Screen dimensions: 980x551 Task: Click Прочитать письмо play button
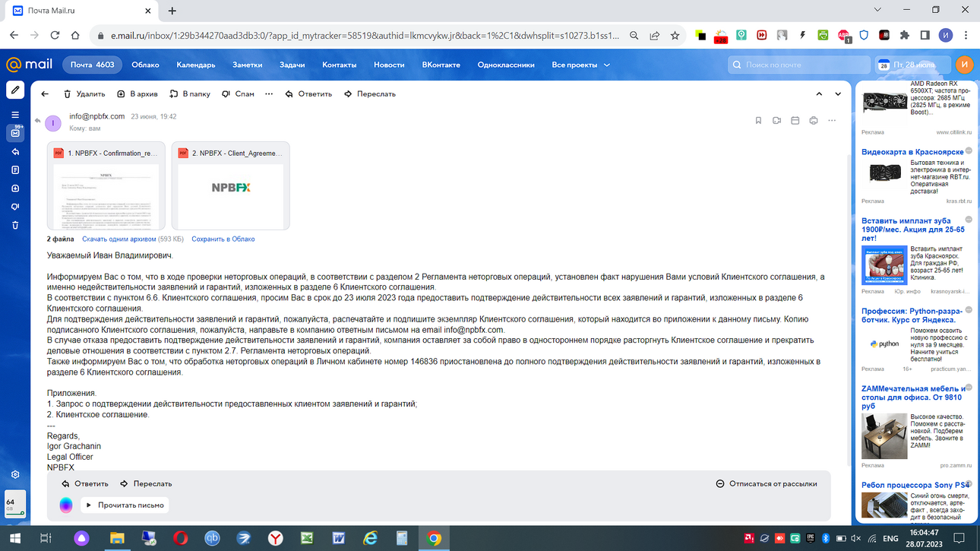[124, 505]
